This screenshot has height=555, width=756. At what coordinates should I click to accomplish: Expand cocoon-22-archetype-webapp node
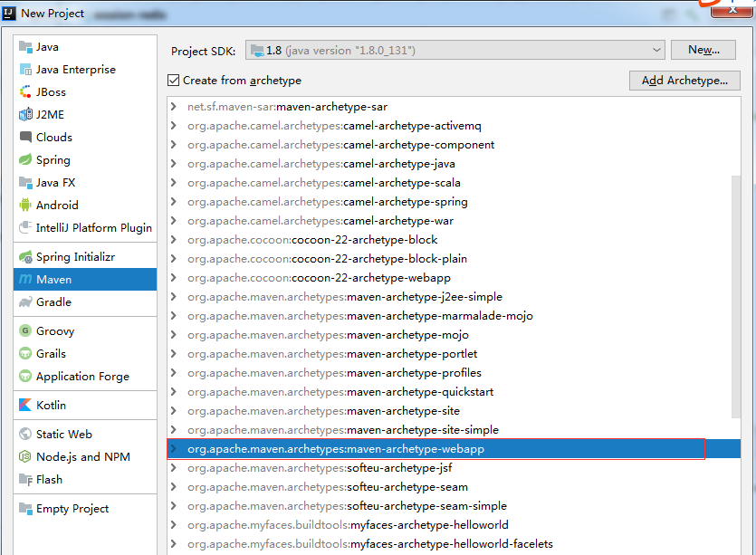coord(174,278)
